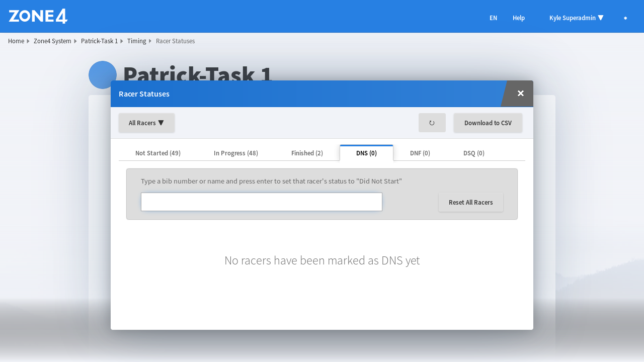This screenshot has width=644, height=362.
Task: Select the DNS (0) tab
Action: pyautogui.click(x=366, y=153)
